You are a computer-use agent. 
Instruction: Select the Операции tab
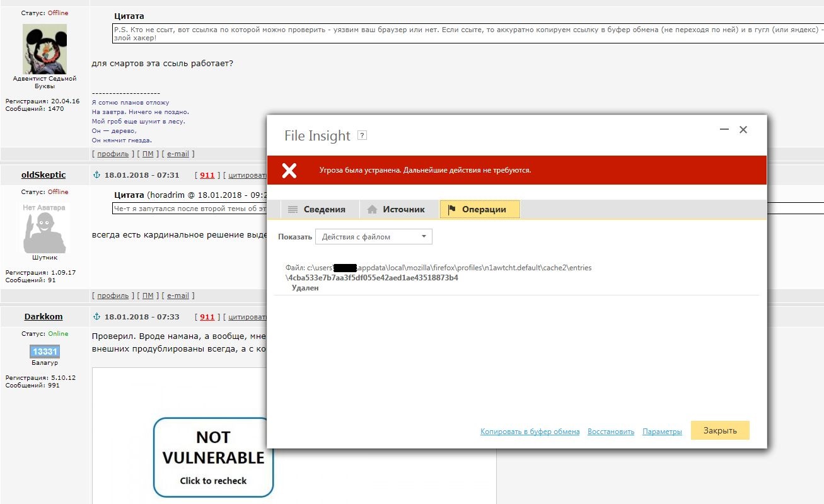coord(480,210)
